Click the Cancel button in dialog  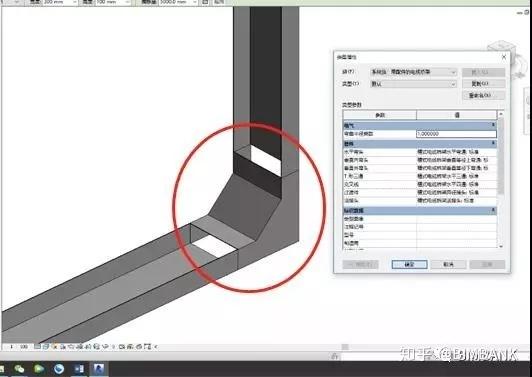449,264
